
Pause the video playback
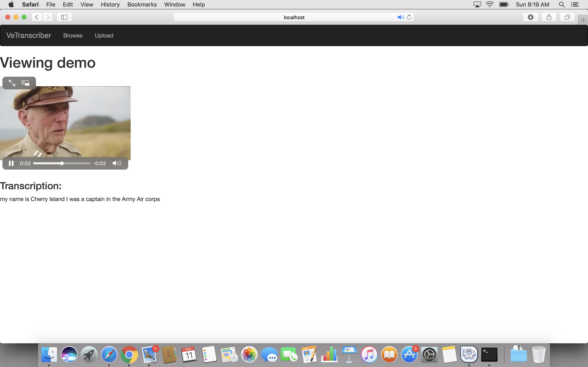click(11, 163)
